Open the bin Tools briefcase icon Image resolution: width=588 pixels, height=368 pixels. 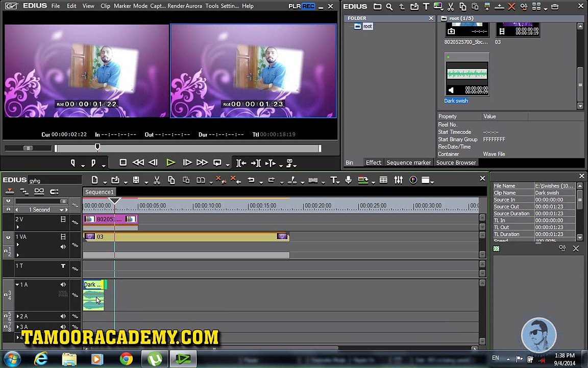pos(555,6)
